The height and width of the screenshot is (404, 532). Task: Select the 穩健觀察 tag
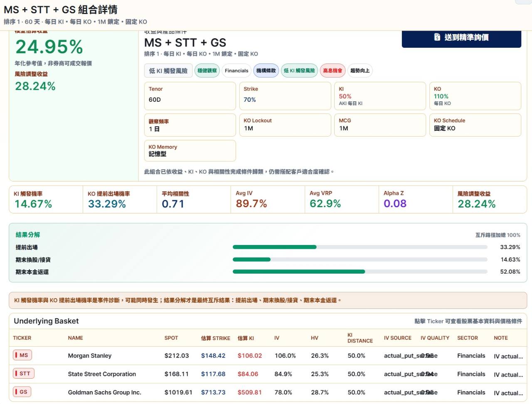(x=207, y=71)
